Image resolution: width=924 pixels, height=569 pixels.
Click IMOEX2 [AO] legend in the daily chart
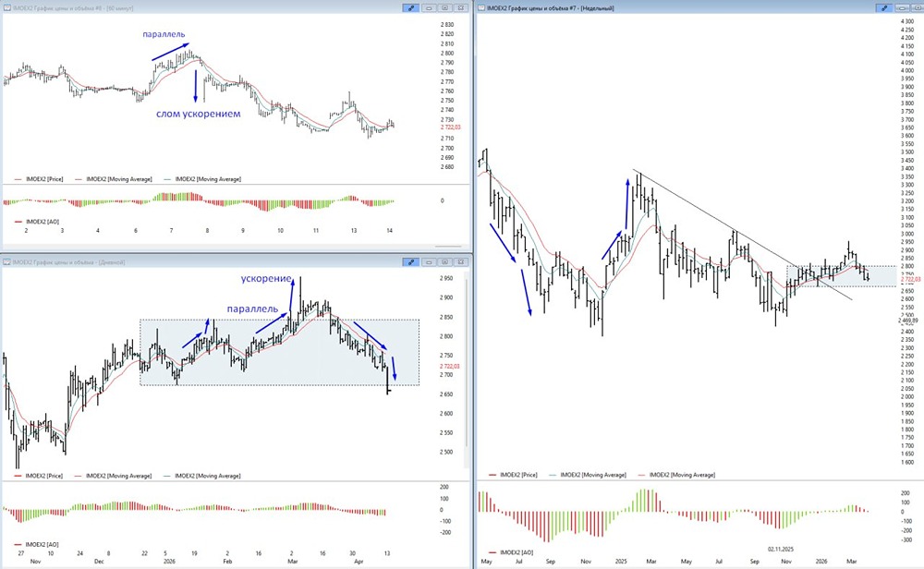[37, 545]
